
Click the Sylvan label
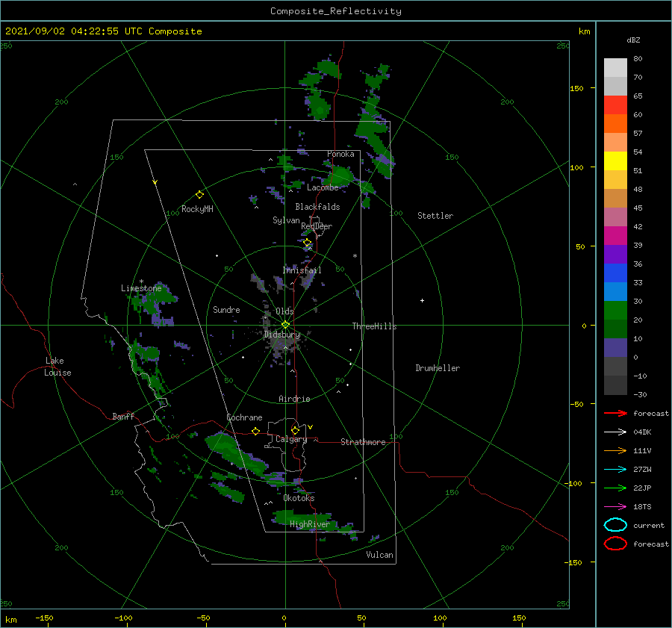click(286, 220)
